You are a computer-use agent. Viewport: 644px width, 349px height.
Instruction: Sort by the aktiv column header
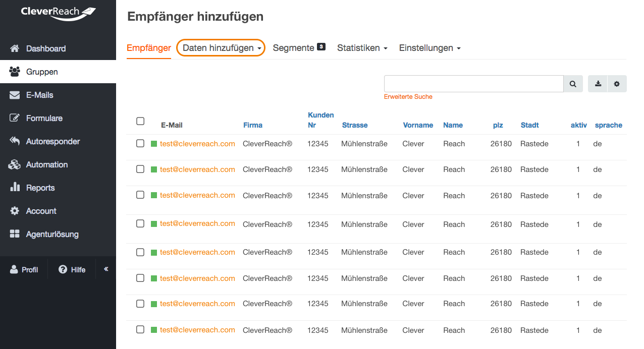click(579, 125)
